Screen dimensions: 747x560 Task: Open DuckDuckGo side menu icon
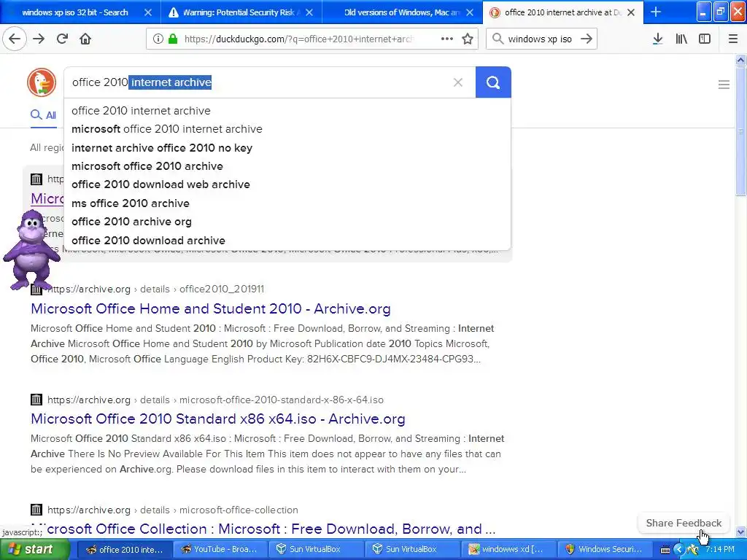724,85
